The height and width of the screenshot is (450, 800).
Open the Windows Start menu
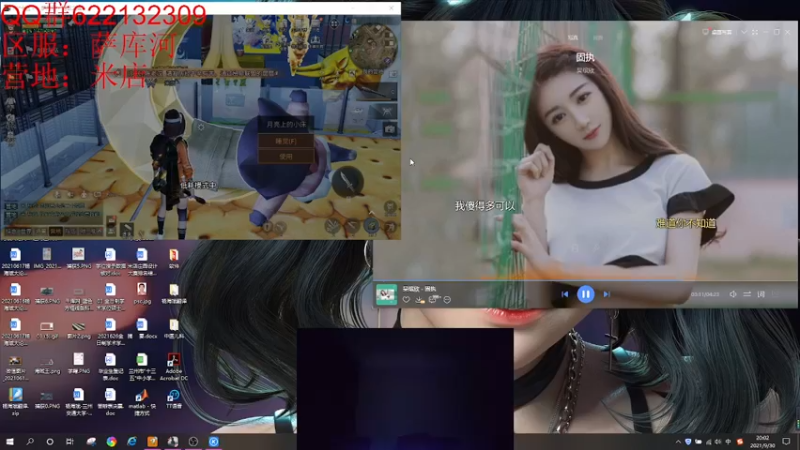[10, 441]
